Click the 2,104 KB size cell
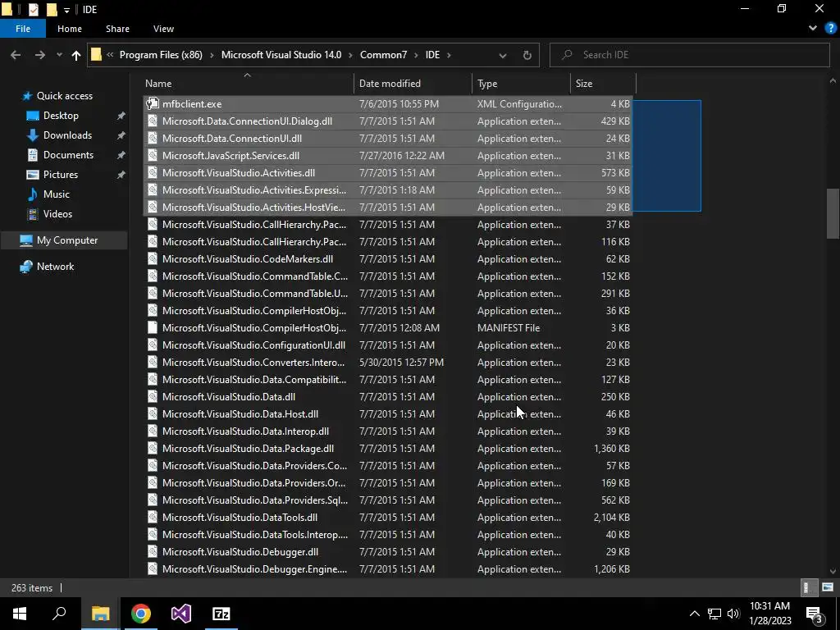The height and width of the screenshot is (630, 840). pos(611,518)
